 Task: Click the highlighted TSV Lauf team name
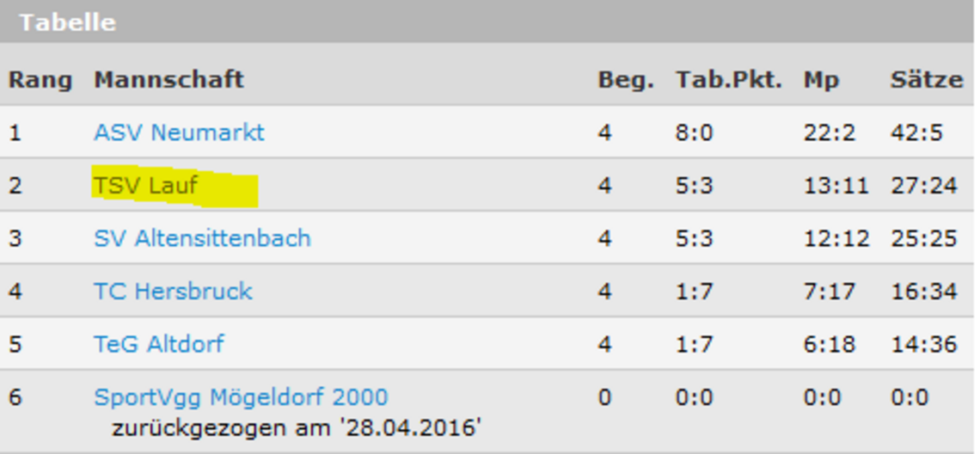[146, 186]
